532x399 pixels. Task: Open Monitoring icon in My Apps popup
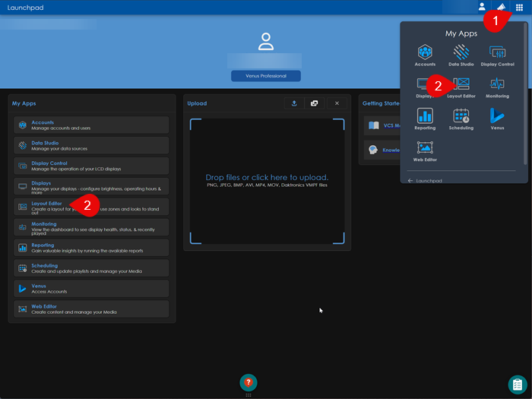point(498,87)
